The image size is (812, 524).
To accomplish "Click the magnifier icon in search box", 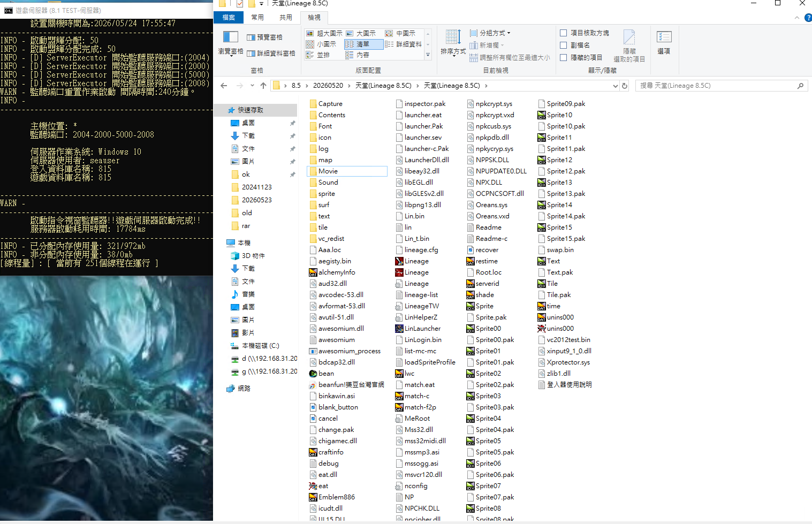I will click(x=800, y=86).
